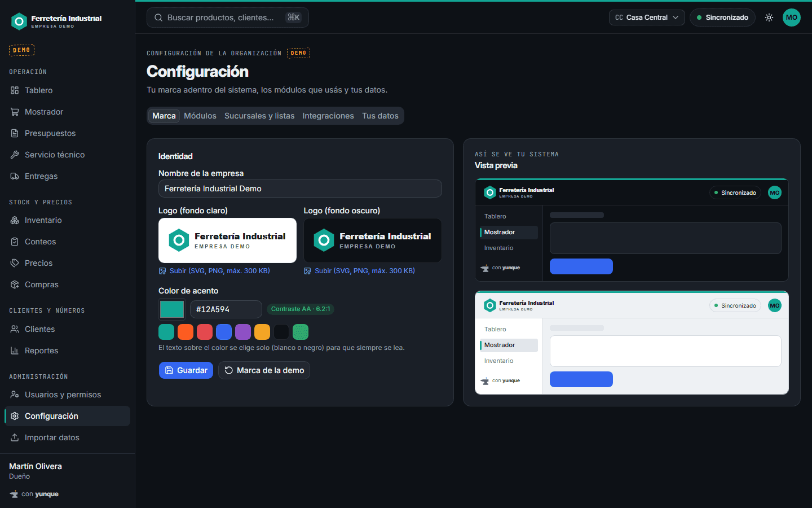The height and width of the screenshot is (508, 812).
Task: Switch to the Integraciones tab
Action: [x=328, y=116]
